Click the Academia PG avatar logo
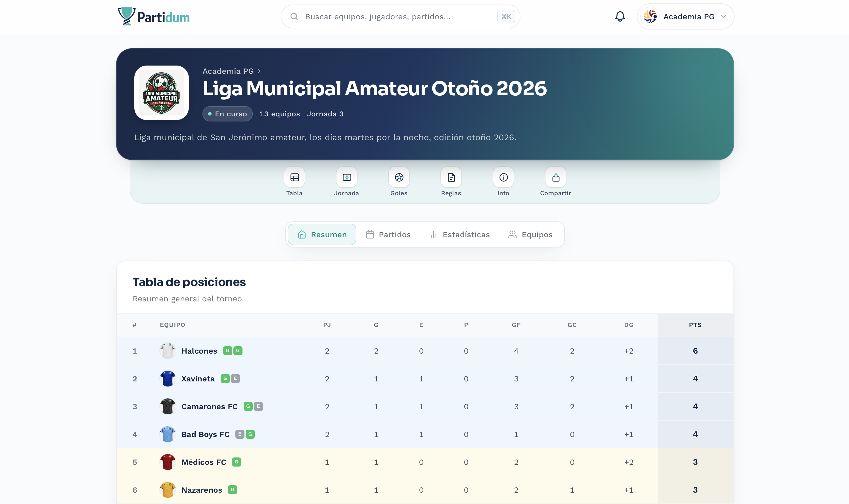This screenshot has height=504, width=849. 650,17
